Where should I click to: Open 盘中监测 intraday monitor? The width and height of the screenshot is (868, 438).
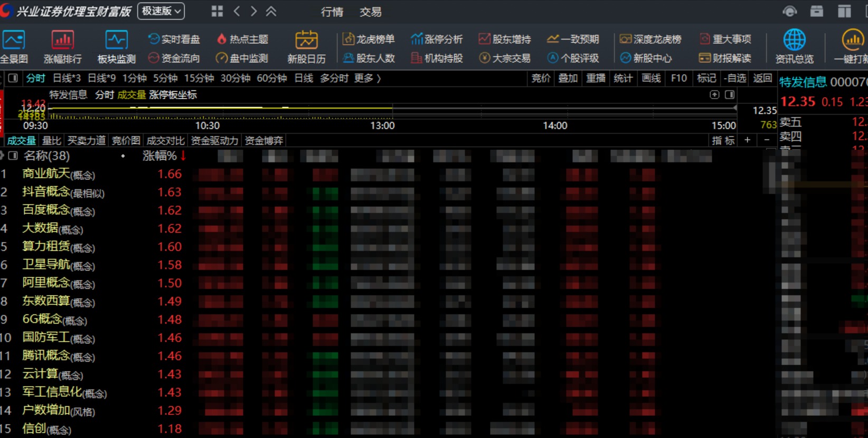point(242,58)
